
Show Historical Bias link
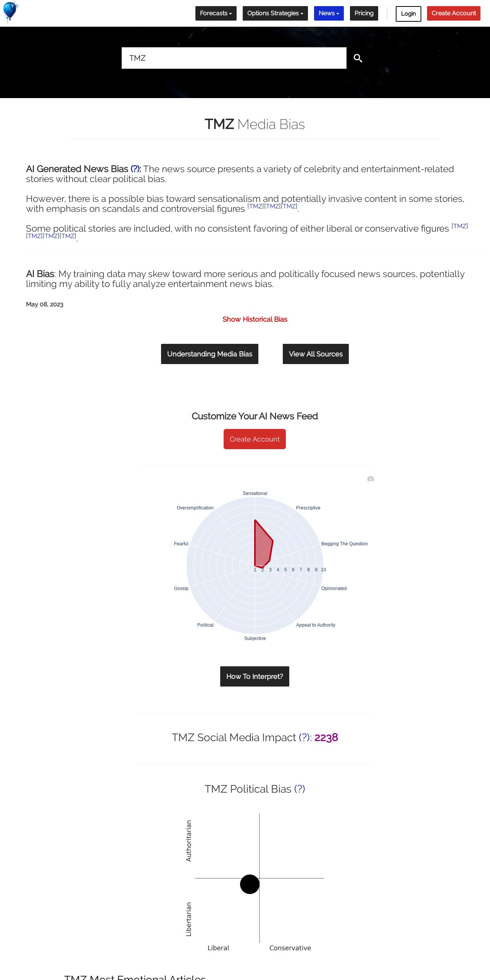pyautogui.click(x=255, y=319)
